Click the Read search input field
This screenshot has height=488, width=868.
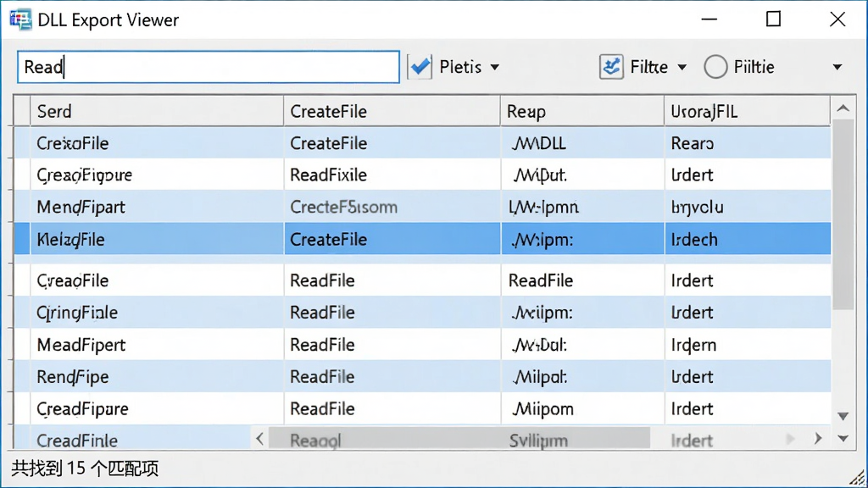[x=209, y=67]
